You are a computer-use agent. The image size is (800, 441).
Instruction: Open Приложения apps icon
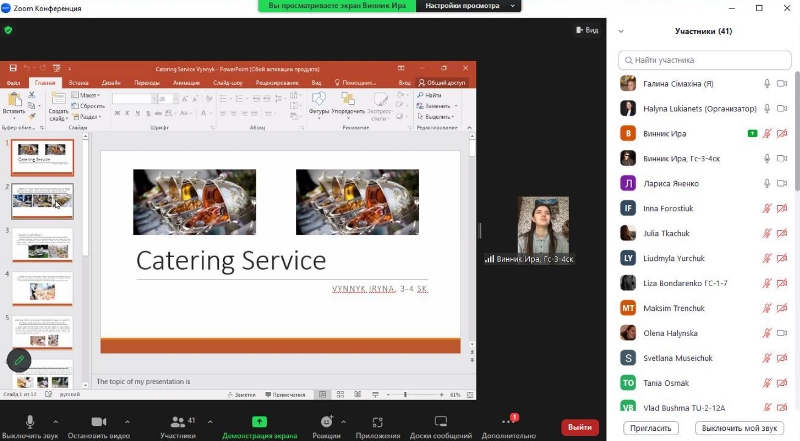[378, 422]
